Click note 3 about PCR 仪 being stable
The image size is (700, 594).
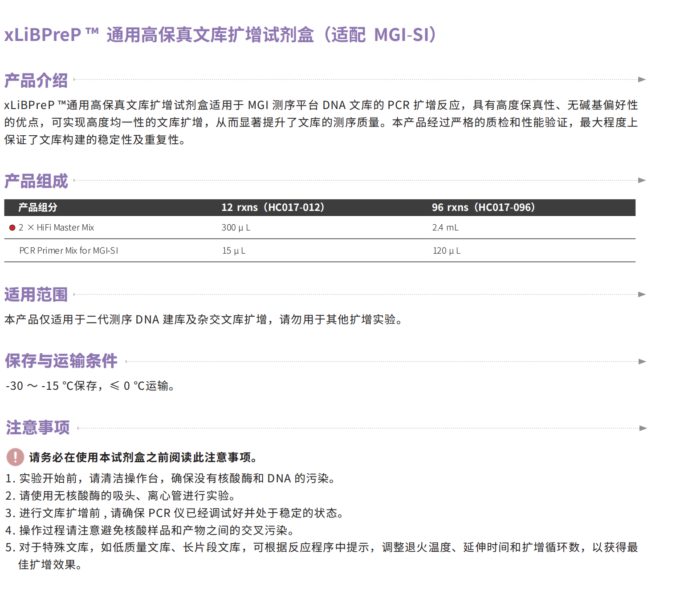(175, 513)
